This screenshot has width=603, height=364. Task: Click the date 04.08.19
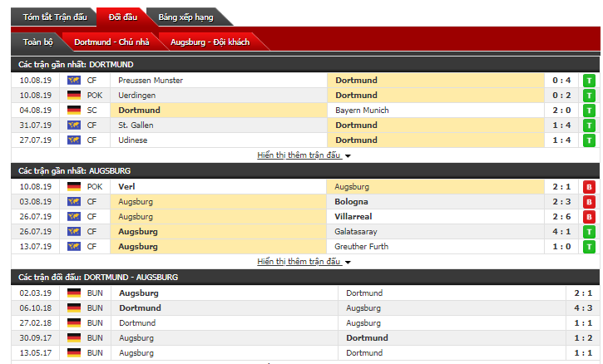[36, 111]
